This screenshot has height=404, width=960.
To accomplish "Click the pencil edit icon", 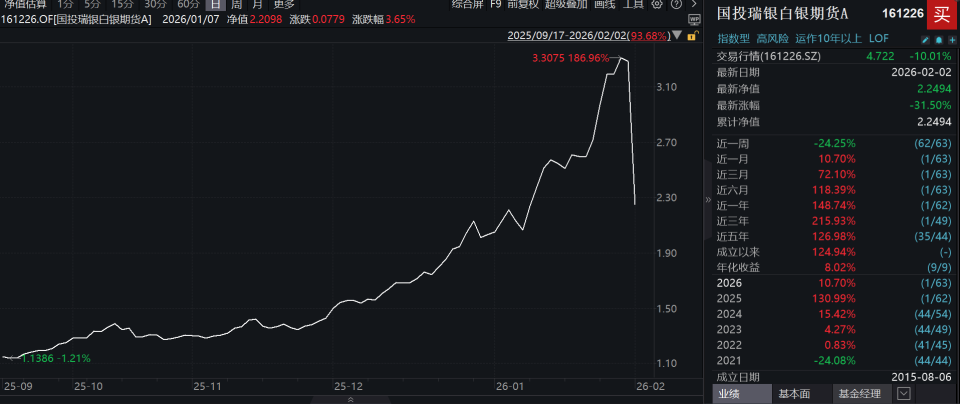I will coord(927,39).
